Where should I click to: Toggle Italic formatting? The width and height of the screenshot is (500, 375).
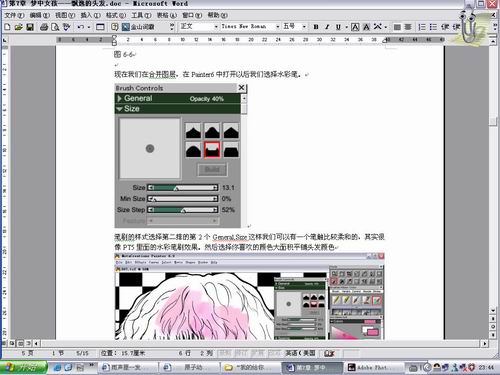(x=327, y=27)
